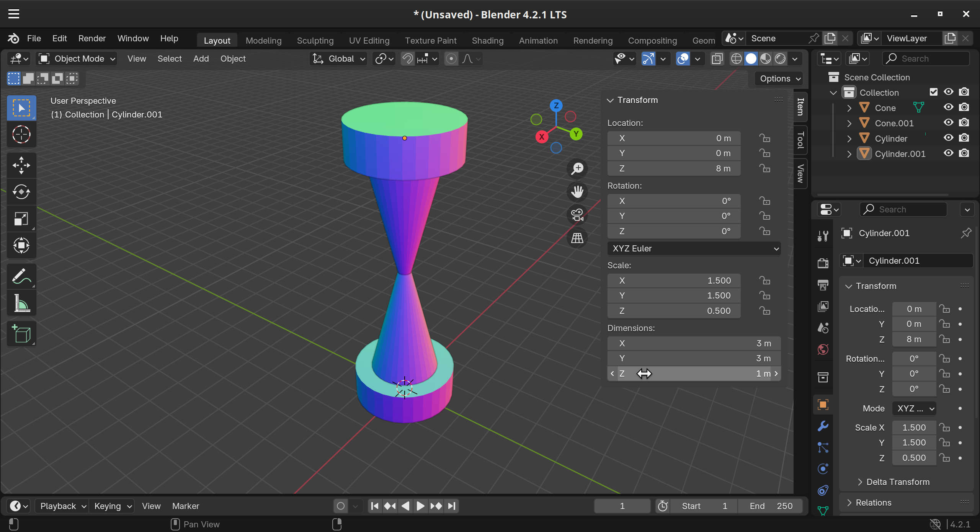Select the Rotate tool
The width and height of the screenshot is (980, 532).
pos(21,192)
